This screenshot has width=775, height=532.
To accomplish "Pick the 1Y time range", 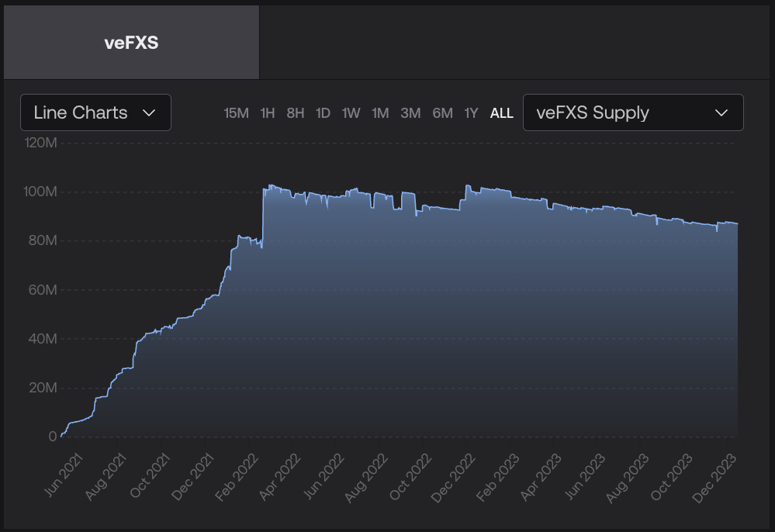I will tap(471, 113).
